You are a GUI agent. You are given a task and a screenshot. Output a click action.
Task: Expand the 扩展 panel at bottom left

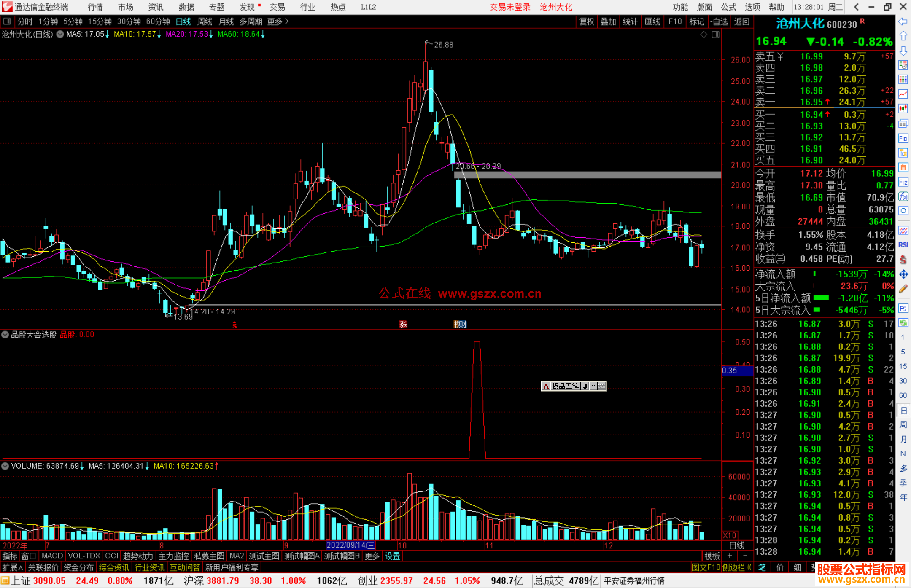12,567
